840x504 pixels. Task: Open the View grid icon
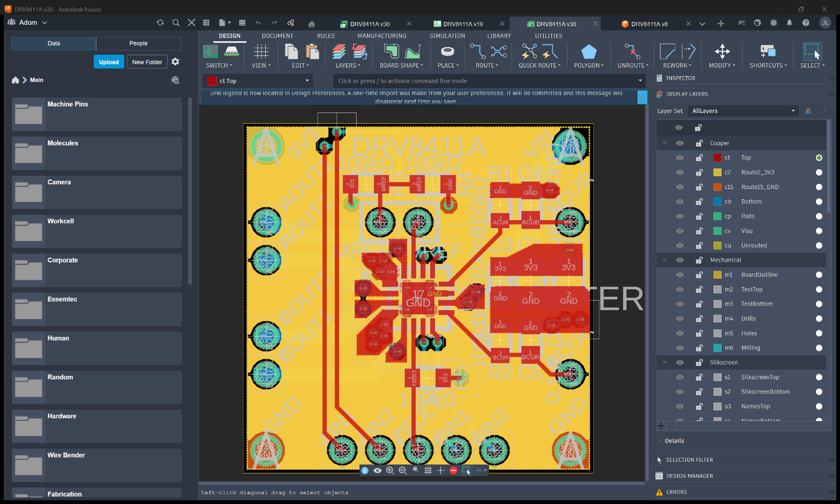click(x=261, y=51)
